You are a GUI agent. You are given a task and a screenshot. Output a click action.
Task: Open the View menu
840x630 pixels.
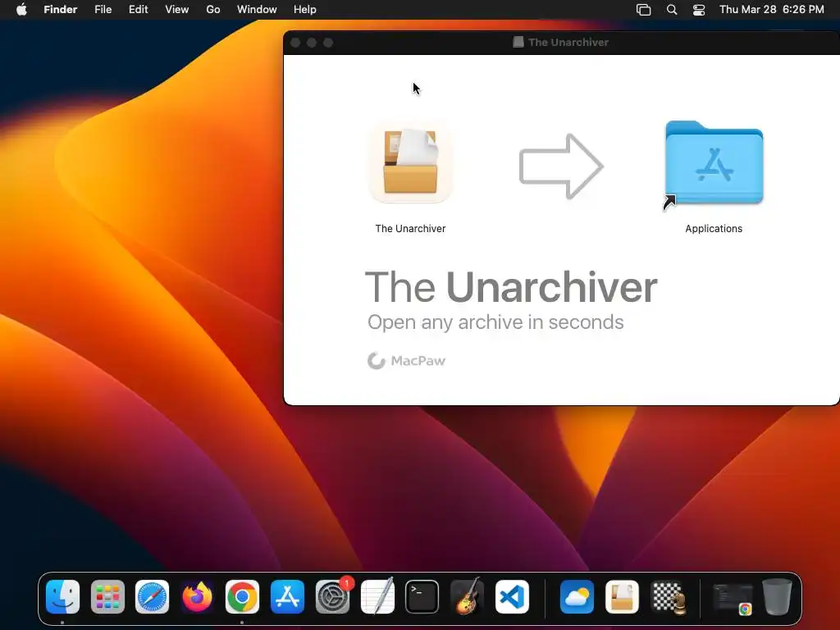(177, 10)
